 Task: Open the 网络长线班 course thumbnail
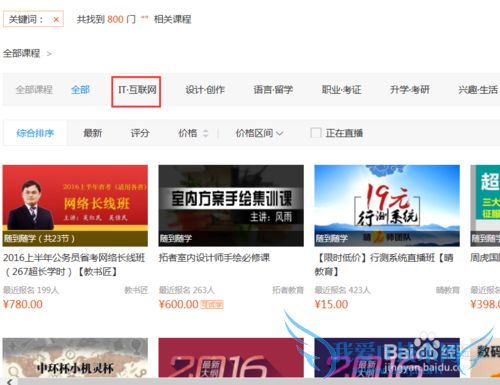75,206
